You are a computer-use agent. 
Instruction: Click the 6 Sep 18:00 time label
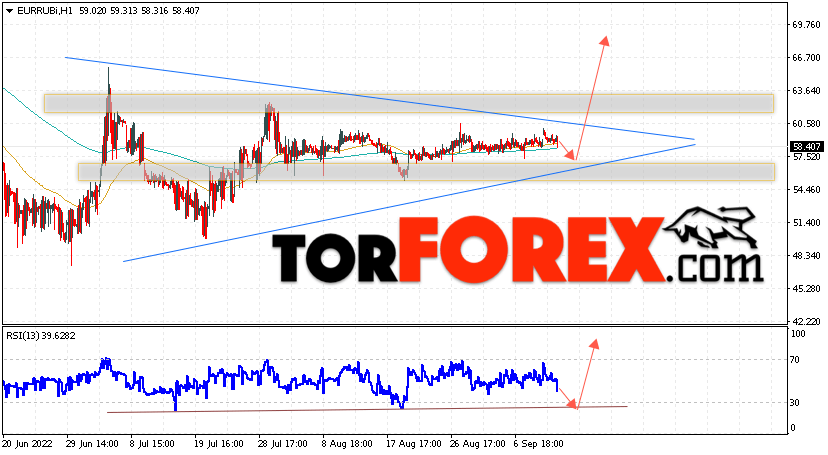(x=539, y=444)
